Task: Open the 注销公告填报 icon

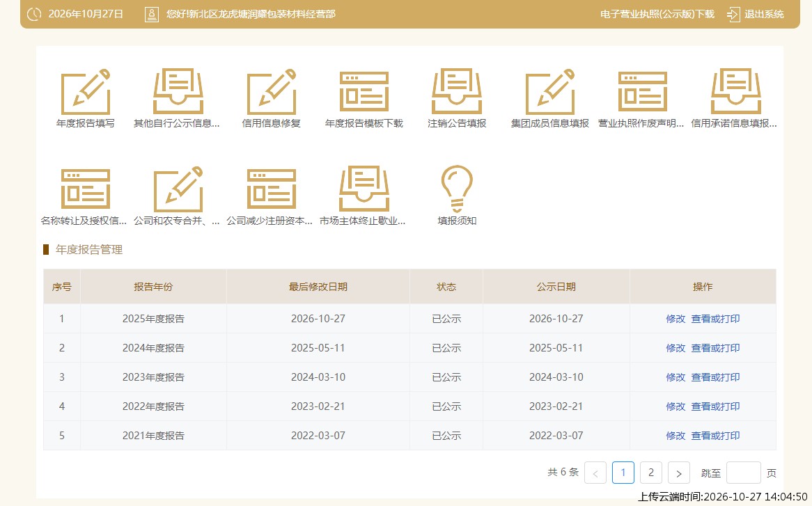Action: coord(457,92)
